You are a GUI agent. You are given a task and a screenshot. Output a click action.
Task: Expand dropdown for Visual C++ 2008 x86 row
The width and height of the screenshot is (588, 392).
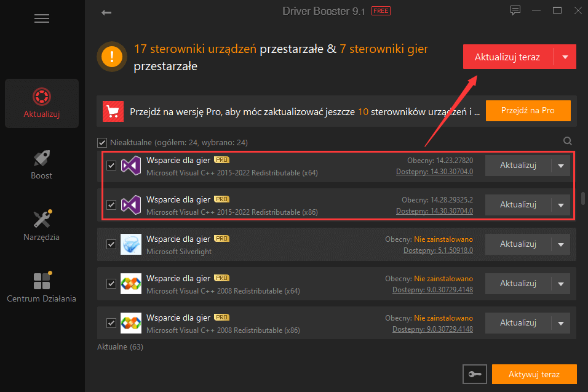(x=561, y=323)
